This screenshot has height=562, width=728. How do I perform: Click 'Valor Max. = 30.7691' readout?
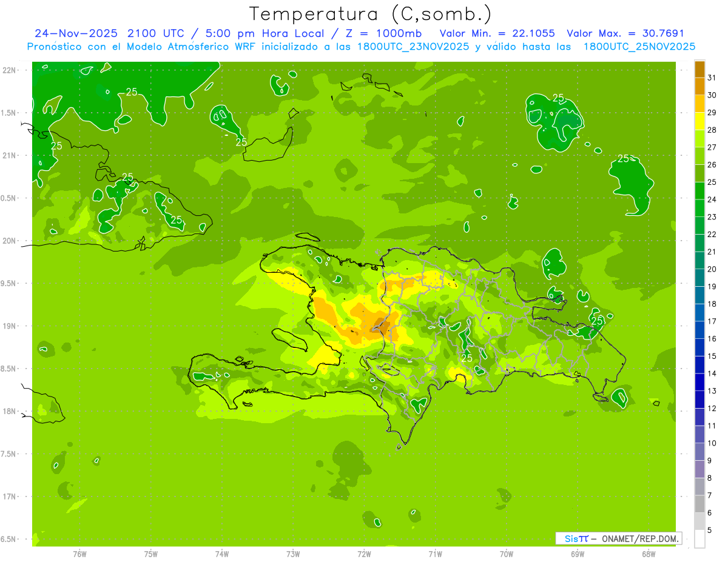click(625, 33)
